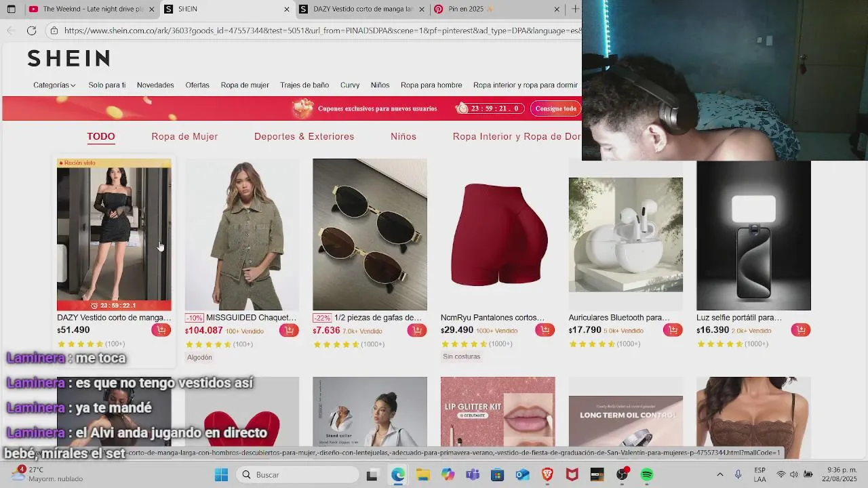Image resolution: width=868 pixels, height=488 pixels.
Task: Reload the page in the browser
Action: coord(31,30)
